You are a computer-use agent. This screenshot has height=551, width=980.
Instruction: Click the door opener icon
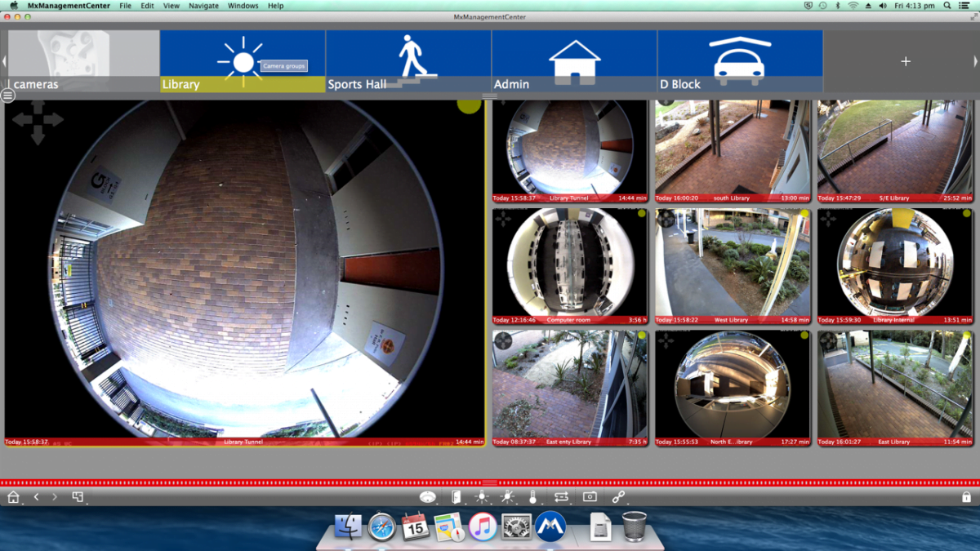pyautogui.click(x=456, y=496)
